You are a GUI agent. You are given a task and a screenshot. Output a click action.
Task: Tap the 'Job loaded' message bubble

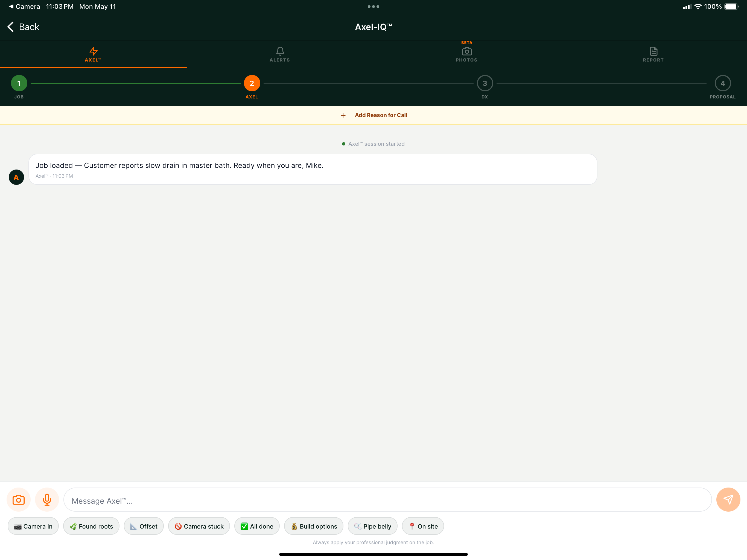pos(313,169)
